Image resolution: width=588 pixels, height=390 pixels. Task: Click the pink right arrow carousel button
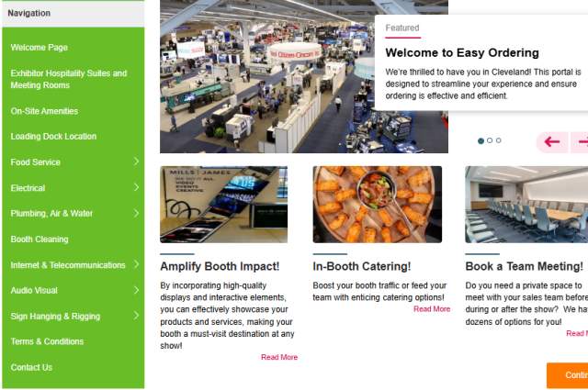[x=580, y=142]
